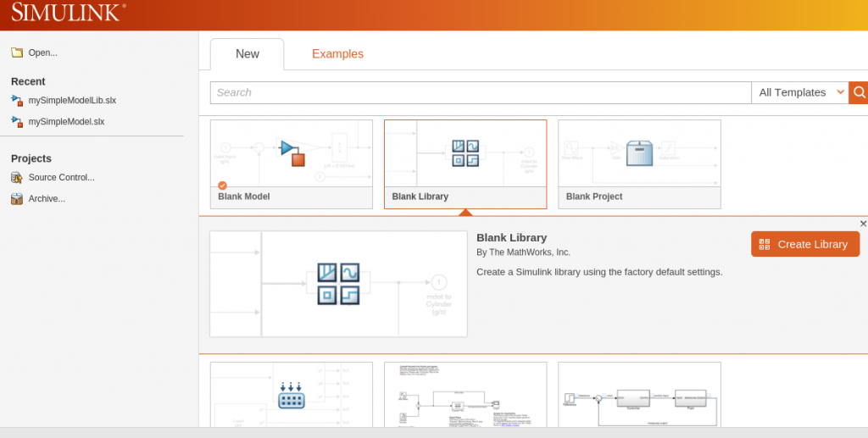Select the Blank Project template

tap(639, 164)
